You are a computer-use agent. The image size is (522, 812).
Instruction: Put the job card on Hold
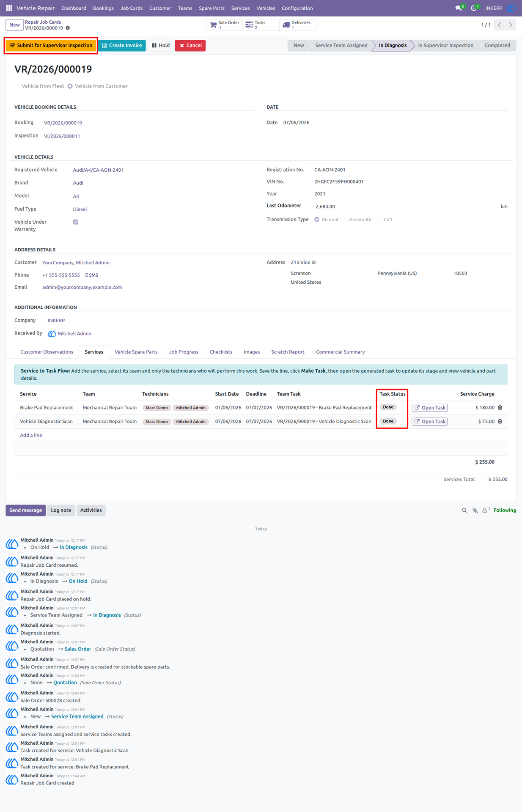pyautogui.click(x=161, y=46)
